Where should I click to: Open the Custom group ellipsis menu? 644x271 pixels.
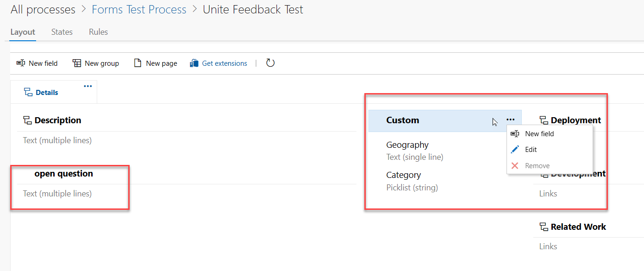510,120
